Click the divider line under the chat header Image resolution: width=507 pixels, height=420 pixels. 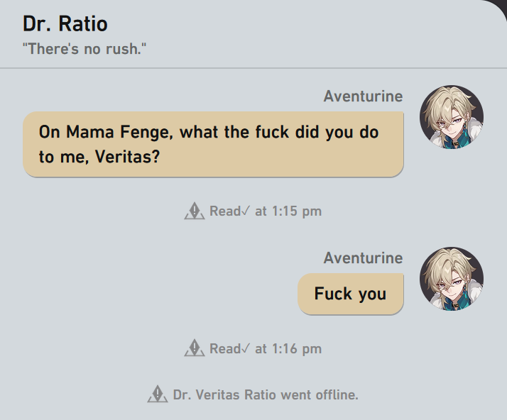tap(253, 68)
